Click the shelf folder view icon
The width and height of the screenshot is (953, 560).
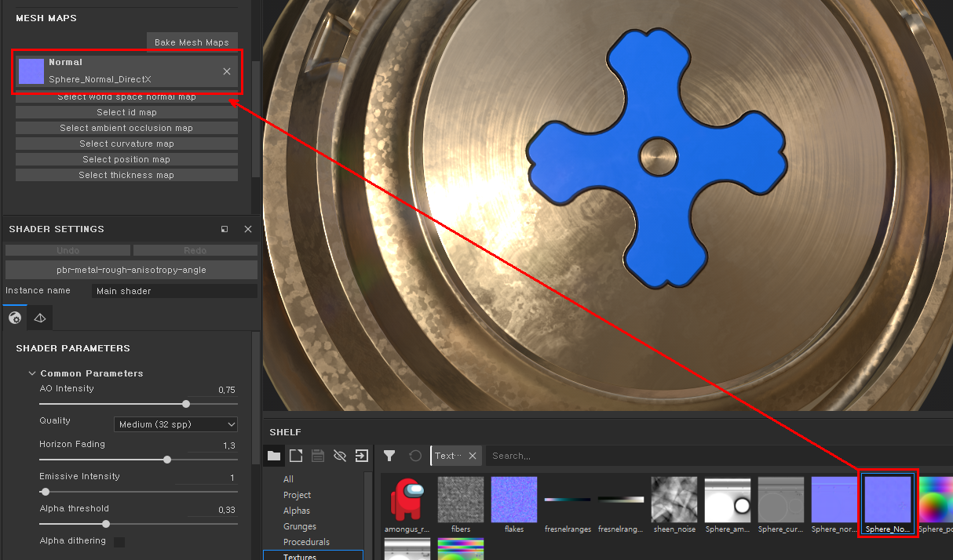click(x=273, y=456)
